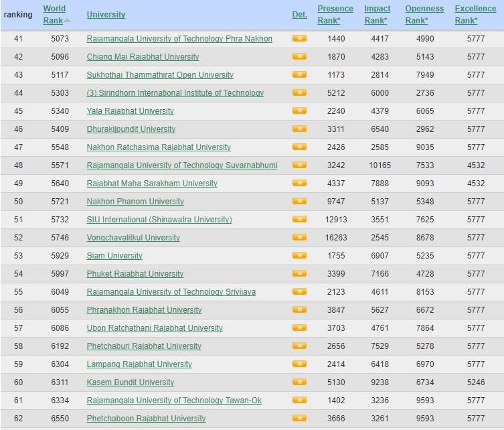Screen dimensions: 504x430
Task: Open Sirindhorn International Institute of Technology link
Action: click(x=175, y=92)
